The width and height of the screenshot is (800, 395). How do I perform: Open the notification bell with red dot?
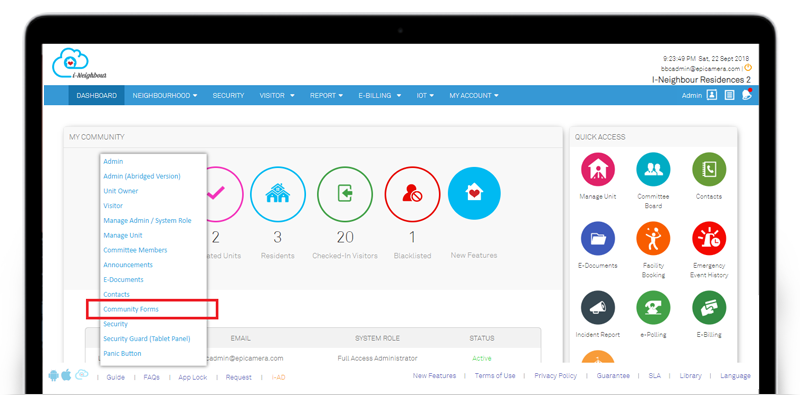(747, 94)
